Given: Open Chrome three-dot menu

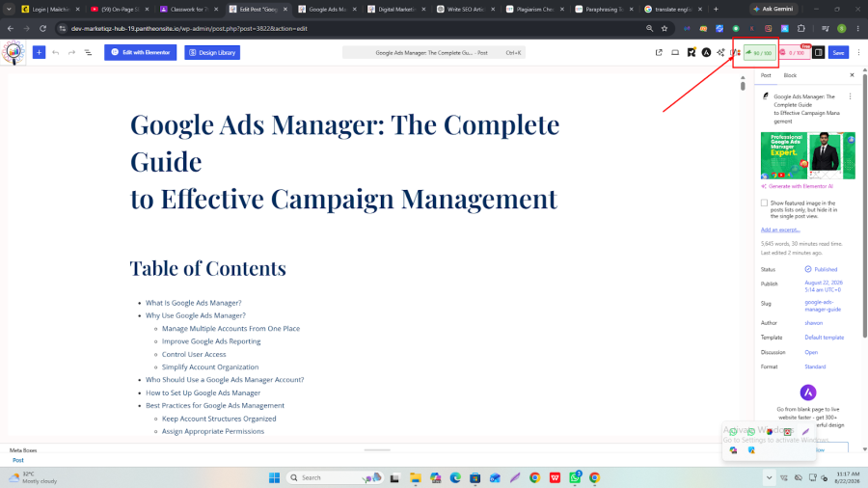Looking at the screenshot, I should coord(858,28).
